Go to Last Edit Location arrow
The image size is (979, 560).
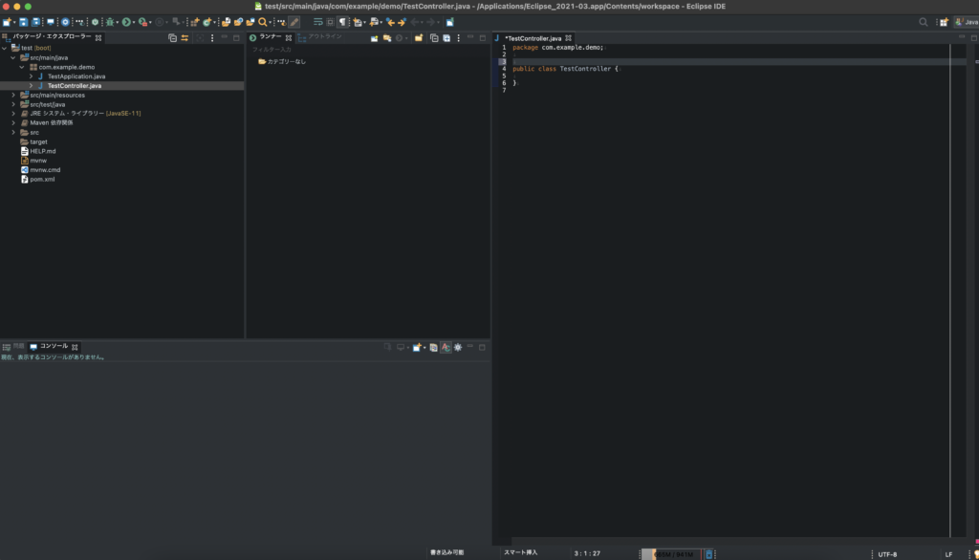(x=391, y=22)
